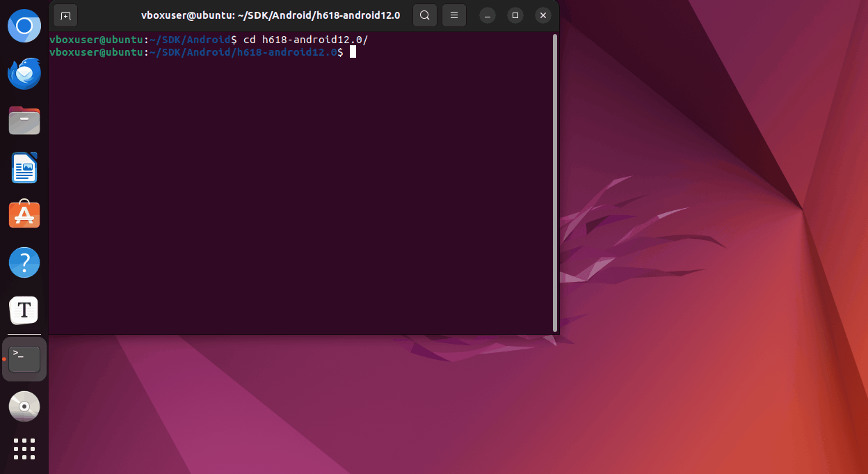Image resolution: width=868 pixels, height=474 pixels.
Task: Show Applications grid at dock bottom
Action: (24, 449)
